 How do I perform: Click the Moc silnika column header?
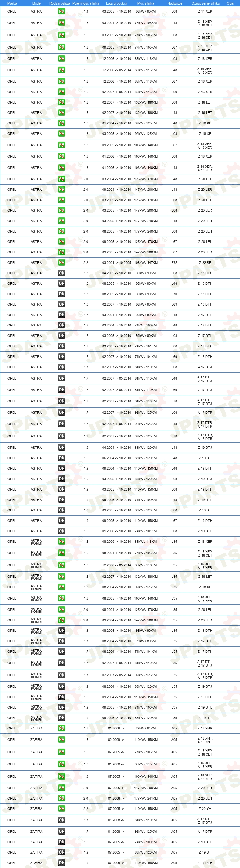click(x=145, y=3)
